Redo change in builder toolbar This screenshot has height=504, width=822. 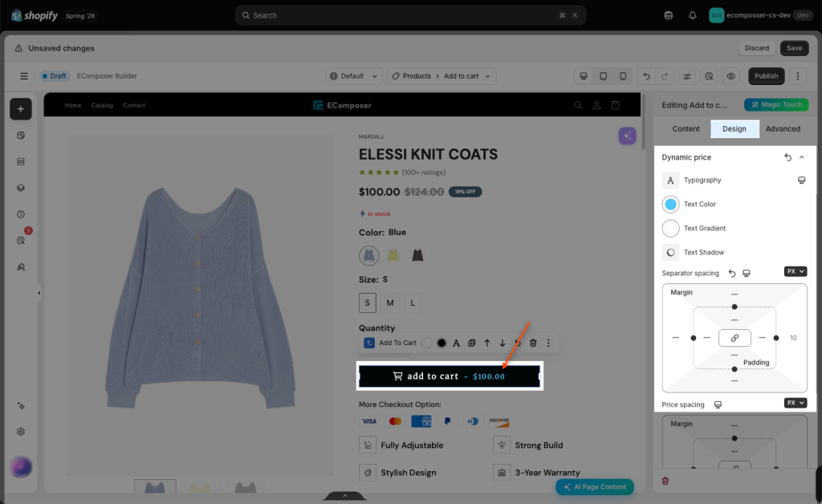point(665,76)
